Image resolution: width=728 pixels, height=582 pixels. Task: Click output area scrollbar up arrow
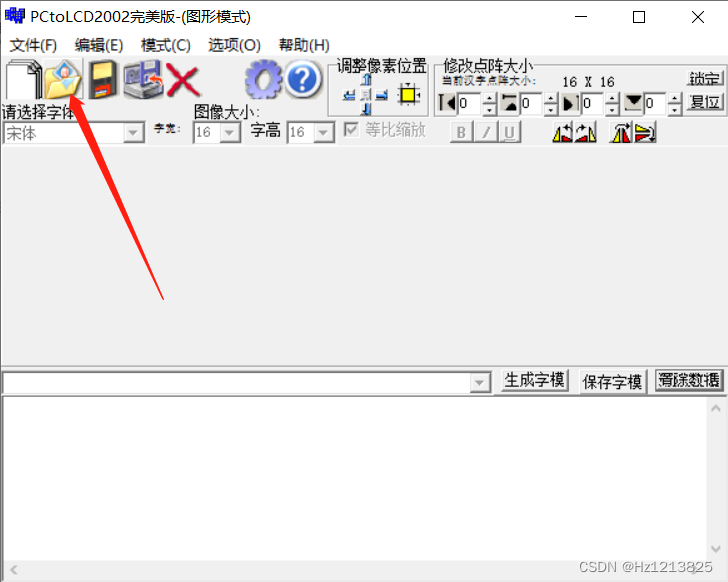point(715,408)
